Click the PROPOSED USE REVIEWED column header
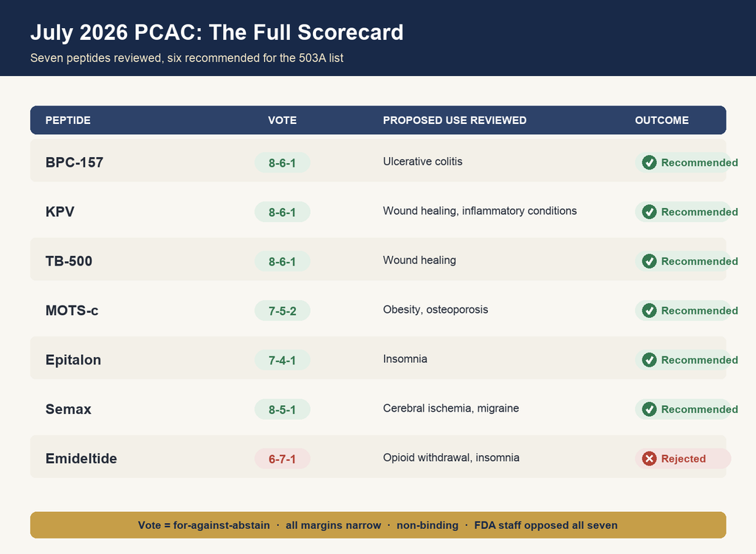This screenshot has width=756, height=554. pos(455,120)
